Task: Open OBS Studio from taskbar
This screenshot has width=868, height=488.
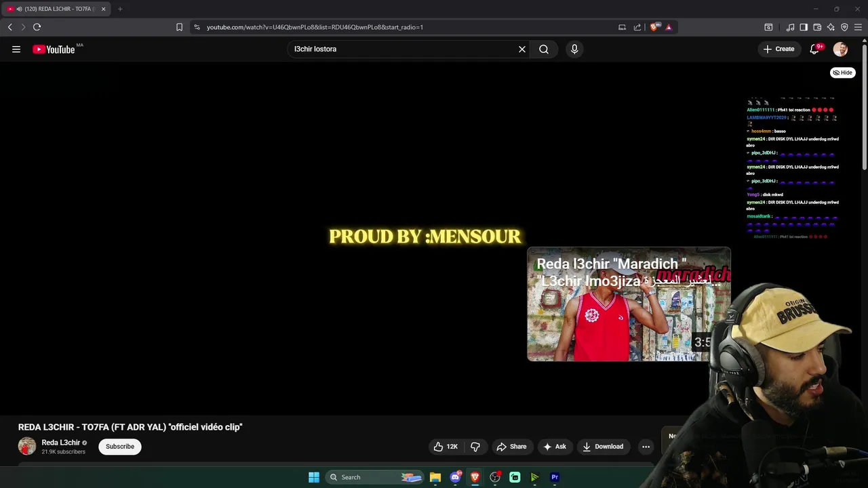Action: [x=495, y=477]
